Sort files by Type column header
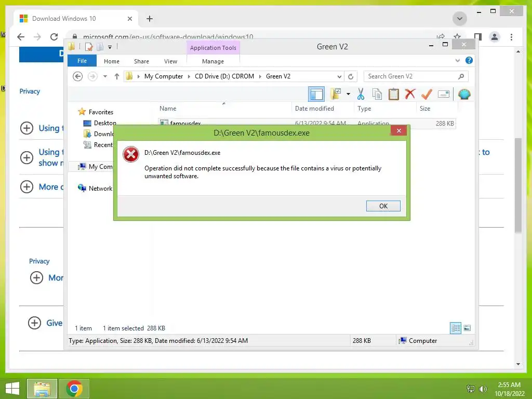532x399 pixels. (364, 108)
